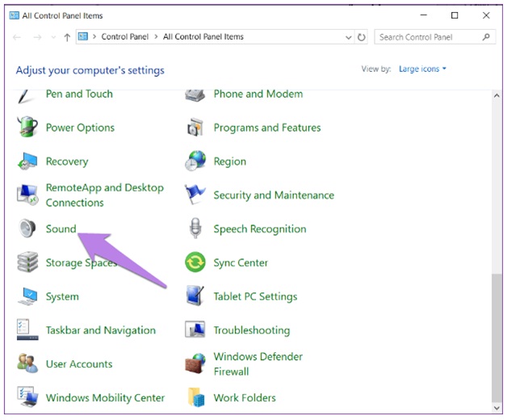The width and height of the screenshot is (507, 420).
Task: Click the System computer icon
Action: pos(27,296)
